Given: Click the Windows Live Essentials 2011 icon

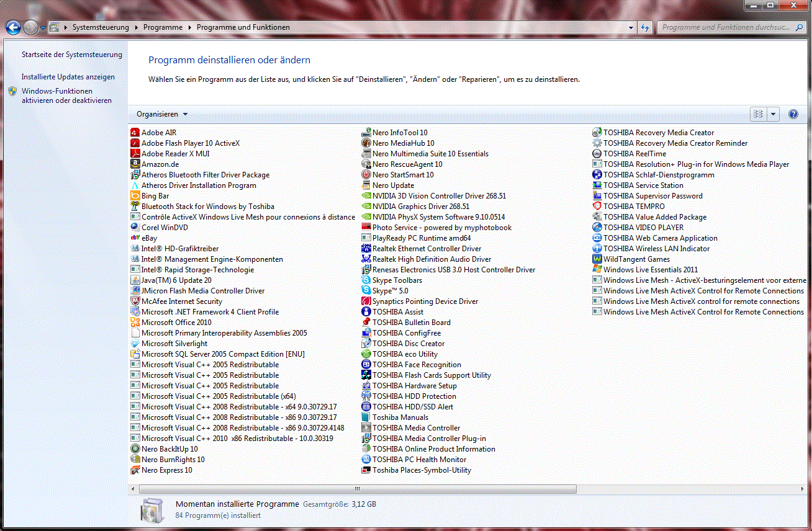Looking at the screenshot, I should tap(597, 270).
